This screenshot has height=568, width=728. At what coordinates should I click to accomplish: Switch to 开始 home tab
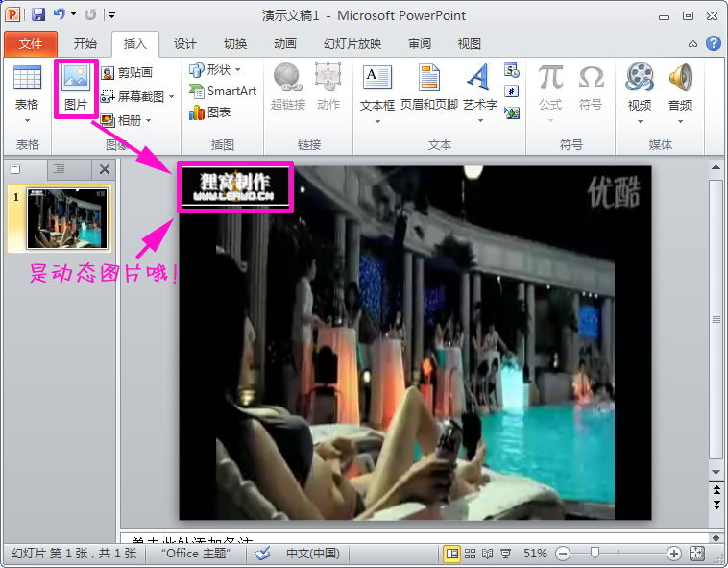tap(85, 43)
